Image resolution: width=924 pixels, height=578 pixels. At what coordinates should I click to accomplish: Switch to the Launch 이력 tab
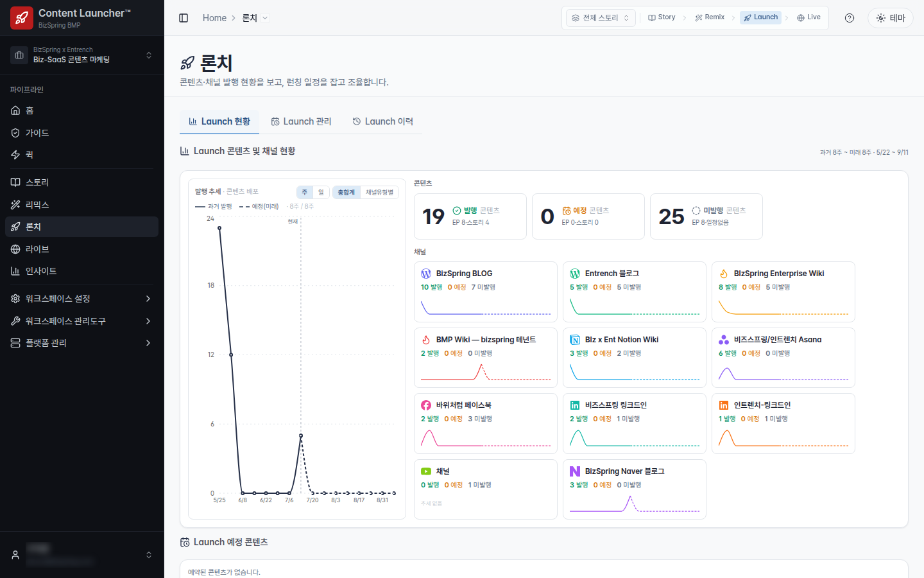pos(382,121)
